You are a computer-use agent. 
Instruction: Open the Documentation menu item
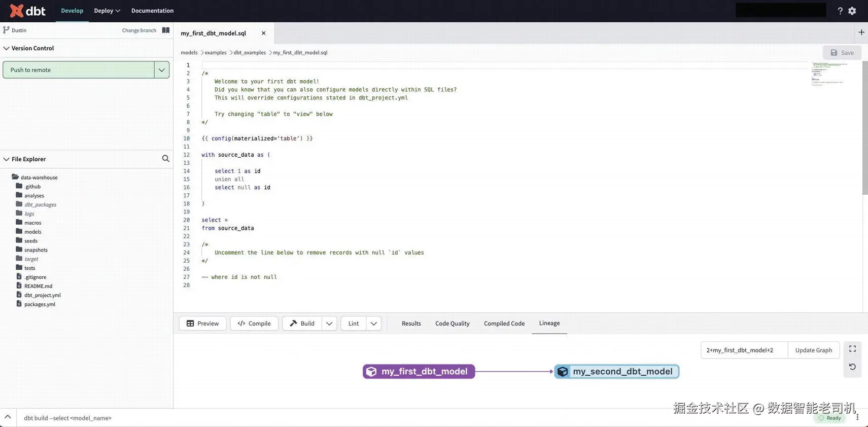(152, 11)
